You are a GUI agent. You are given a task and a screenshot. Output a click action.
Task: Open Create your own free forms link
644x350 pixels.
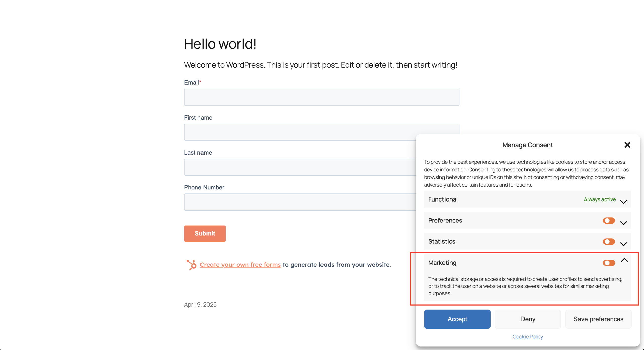(240, 265)
